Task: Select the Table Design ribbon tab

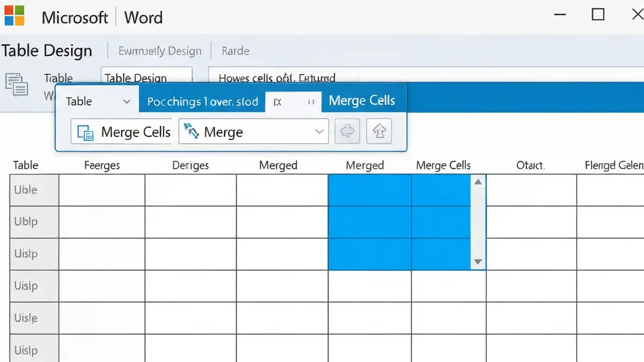Action: tap(47, 51)
